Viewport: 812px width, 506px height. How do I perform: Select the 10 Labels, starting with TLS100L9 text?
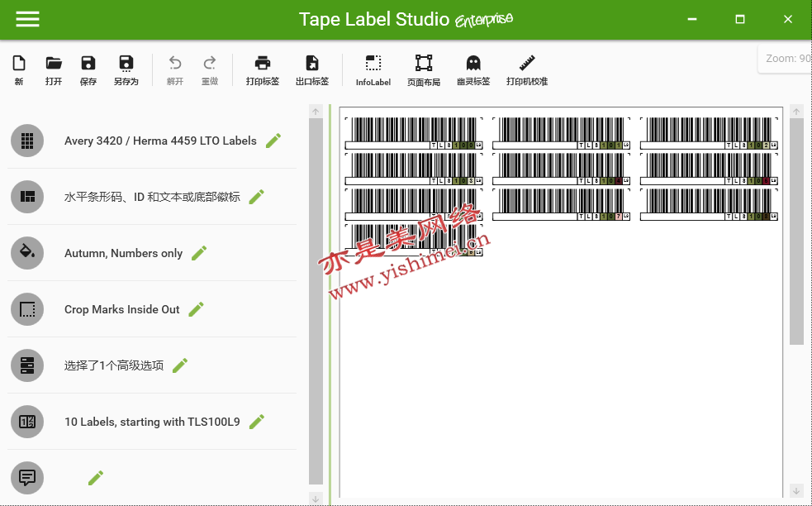pyautogui.click(x=152, y=422)
